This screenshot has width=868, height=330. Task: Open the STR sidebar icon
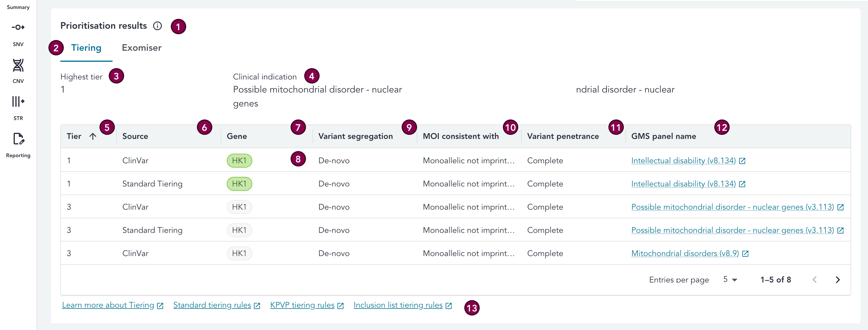18,101
